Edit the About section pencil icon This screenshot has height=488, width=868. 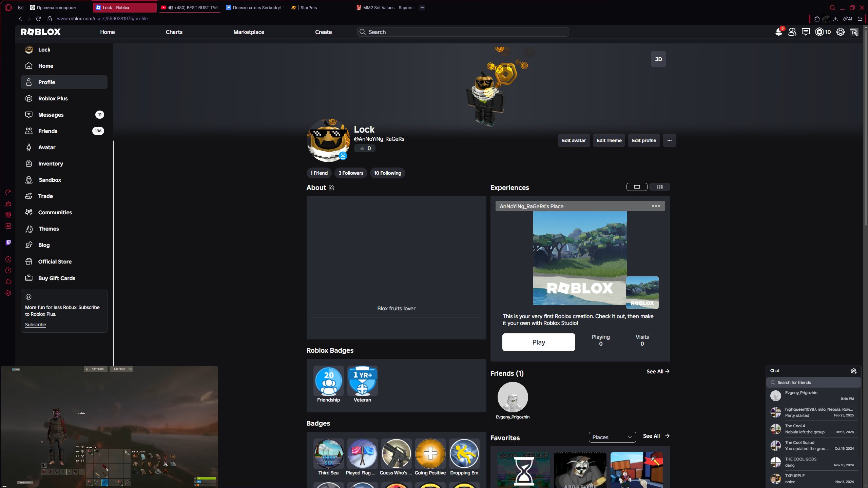coord(331,188)
